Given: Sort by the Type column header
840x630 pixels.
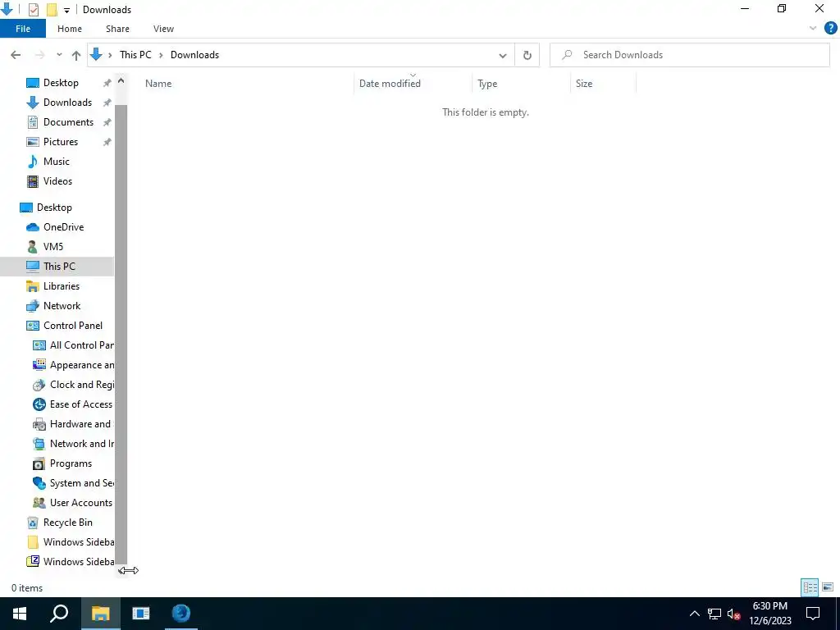Looking at the screenshot, I should (521, 84).
